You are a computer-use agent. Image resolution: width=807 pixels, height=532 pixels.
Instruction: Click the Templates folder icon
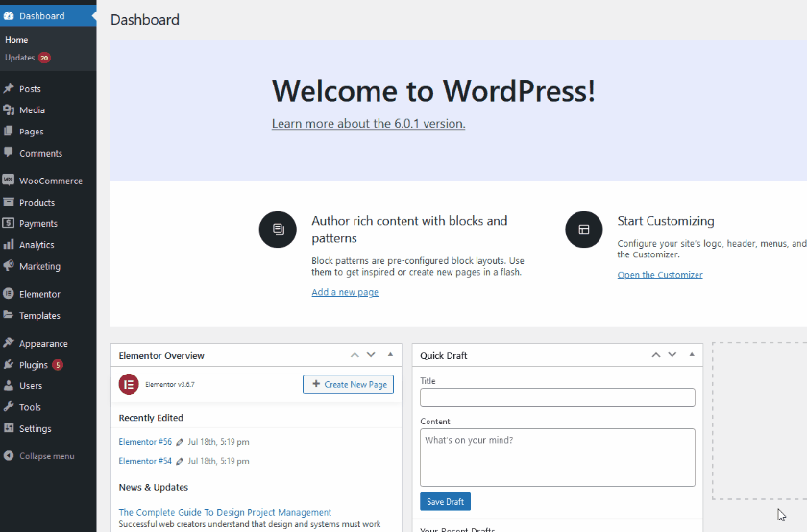point(9,315)
